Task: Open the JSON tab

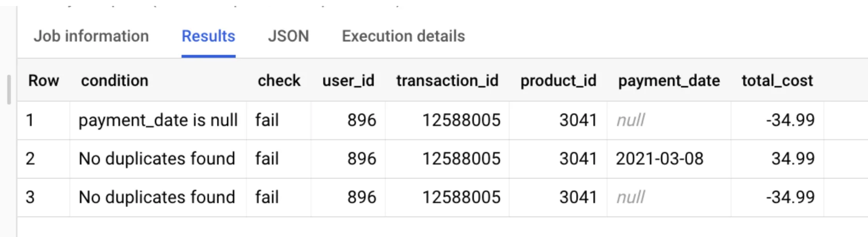Action: point(288,36)
